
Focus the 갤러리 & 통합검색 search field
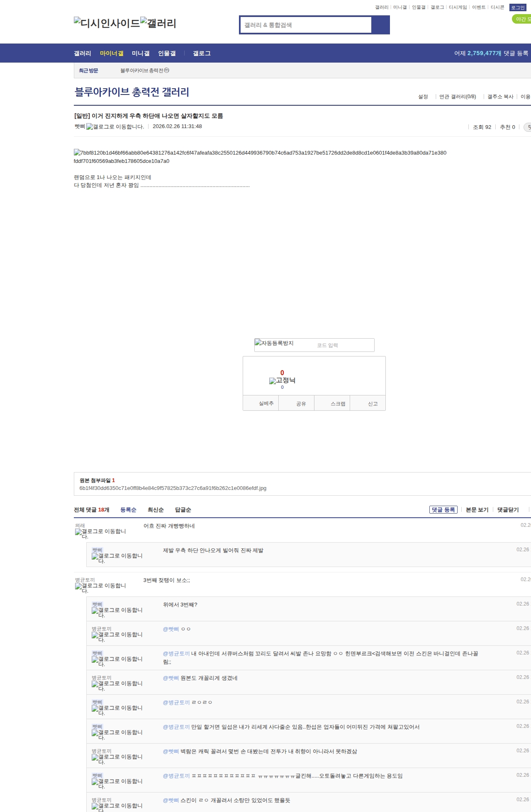306,25
